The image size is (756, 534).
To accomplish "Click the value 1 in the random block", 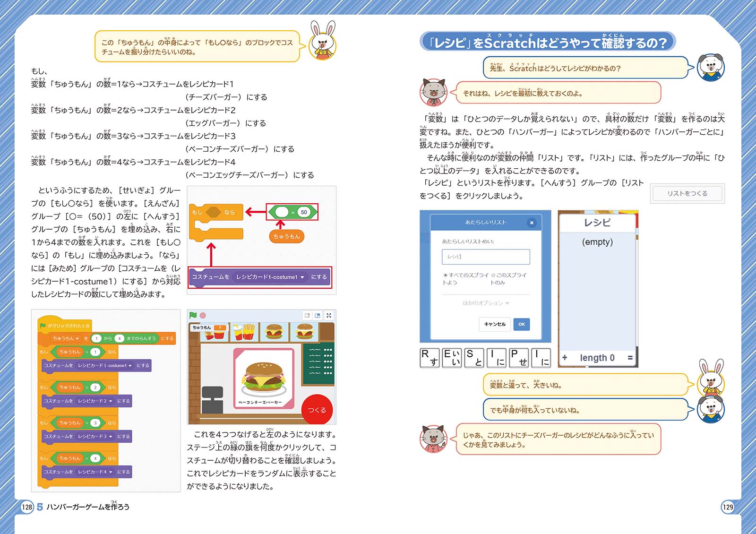I will tap(96, 338).
